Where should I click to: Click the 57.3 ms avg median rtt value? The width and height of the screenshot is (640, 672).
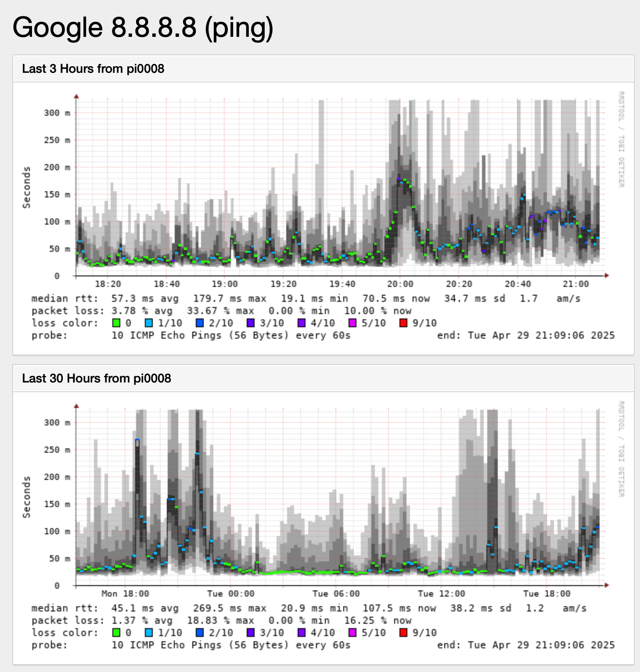(x=145, y=299)
